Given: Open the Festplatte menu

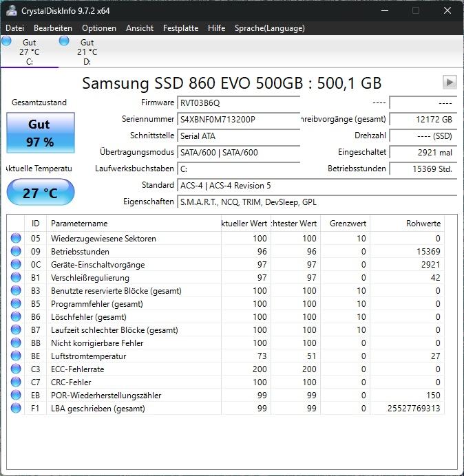Looking at the screenshot, I should coord(181,28).
